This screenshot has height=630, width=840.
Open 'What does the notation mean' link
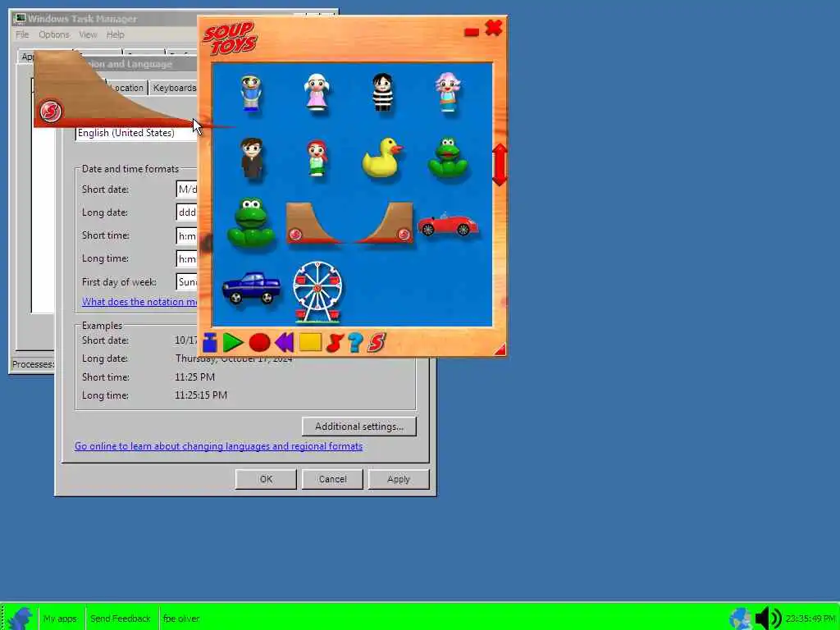click(x=139, y=302)
